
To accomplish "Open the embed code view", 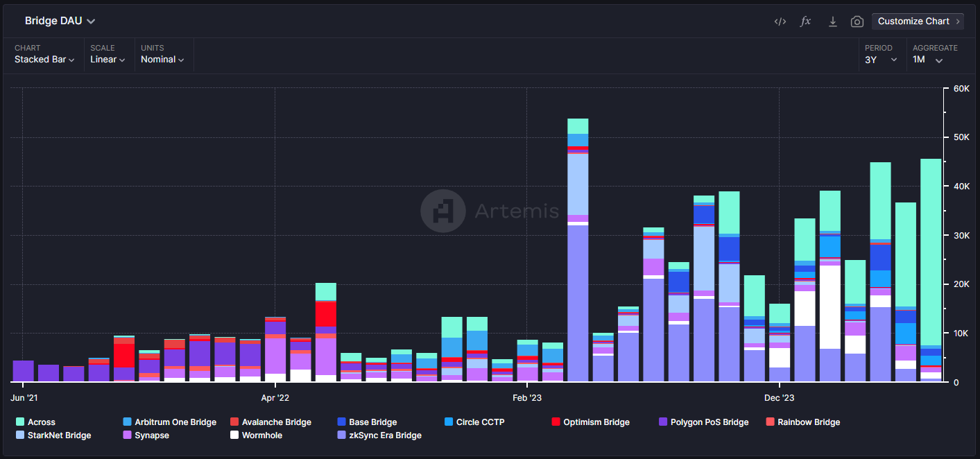I will pyautogui.click(x=780, y=21).
